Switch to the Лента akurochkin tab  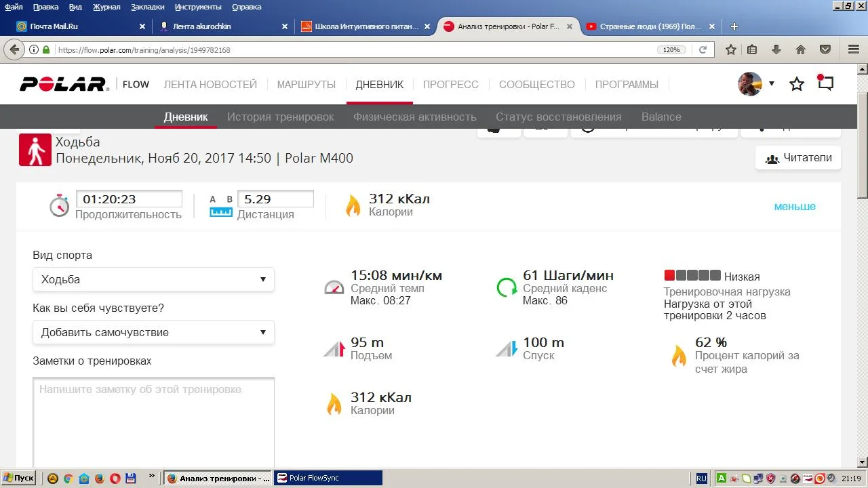click(x=222, y=26)
